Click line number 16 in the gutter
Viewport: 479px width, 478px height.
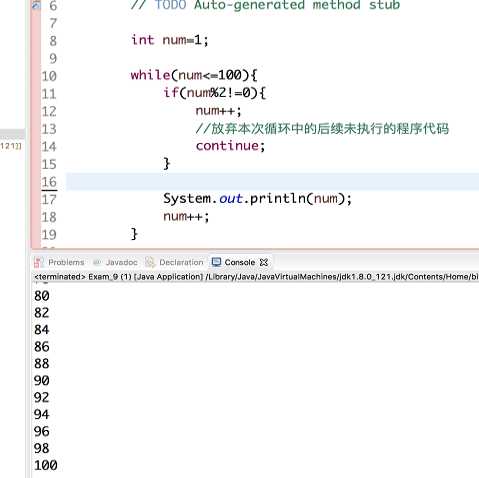(49, 182)
